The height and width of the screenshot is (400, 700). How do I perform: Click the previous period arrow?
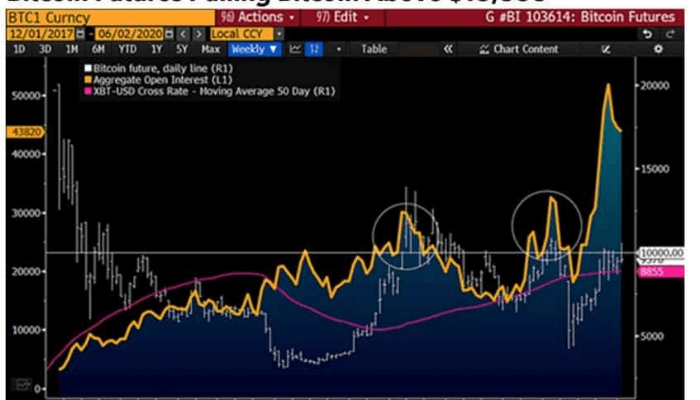click(183, 34)
